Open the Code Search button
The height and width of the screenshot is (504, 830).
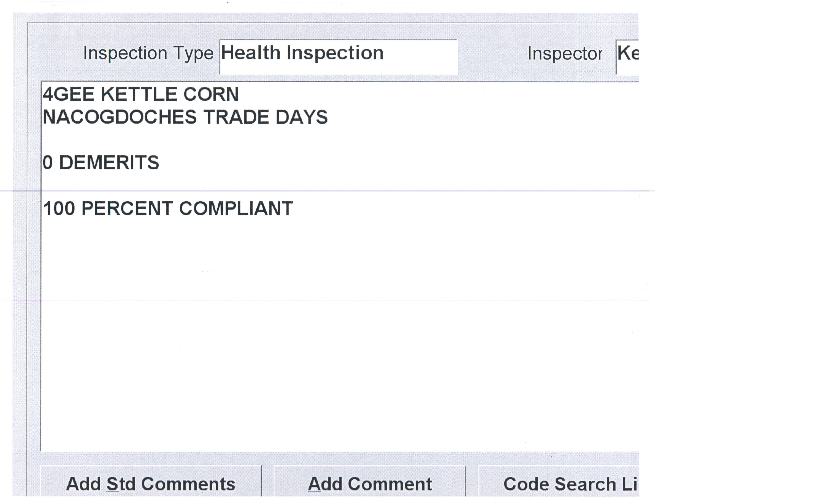point(558,484)
